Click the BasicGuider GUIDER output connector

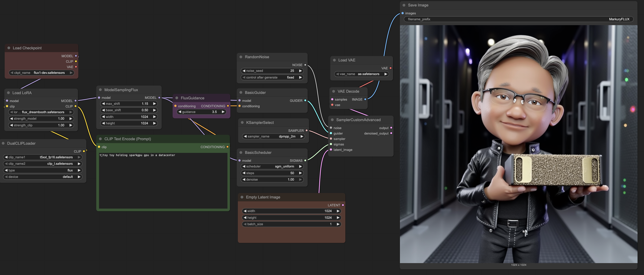point(305,101)
